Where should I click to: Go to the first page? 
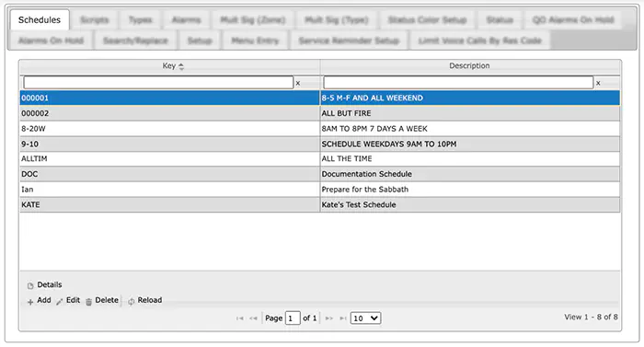(240, 318)
